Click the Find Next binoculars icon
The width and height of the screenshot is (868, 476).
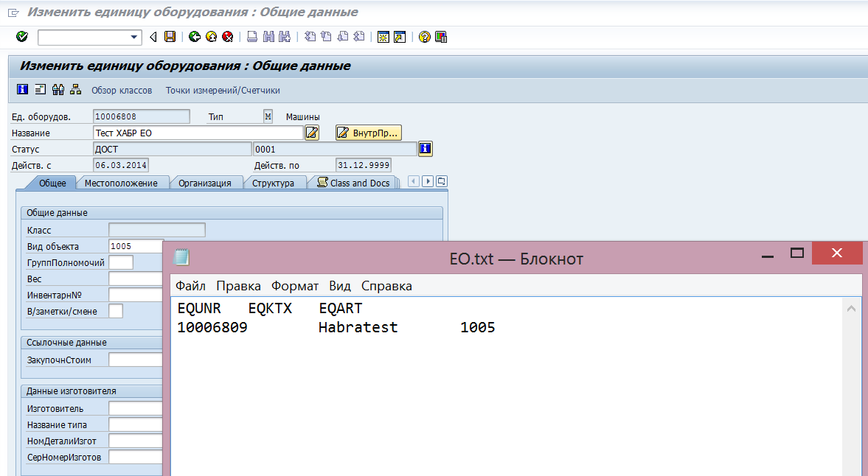[285, 37]
